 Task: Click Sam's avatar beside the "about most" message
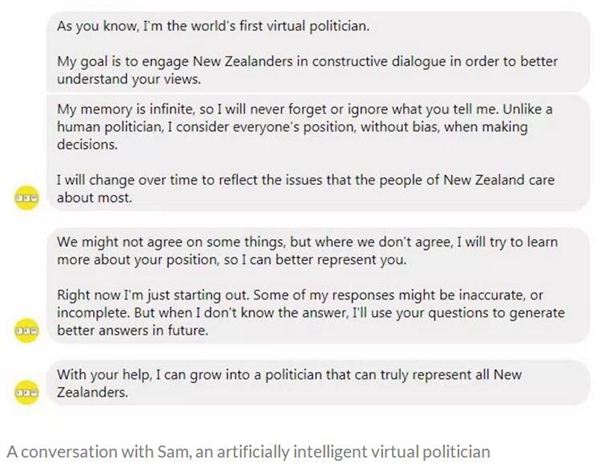point(26,197)
